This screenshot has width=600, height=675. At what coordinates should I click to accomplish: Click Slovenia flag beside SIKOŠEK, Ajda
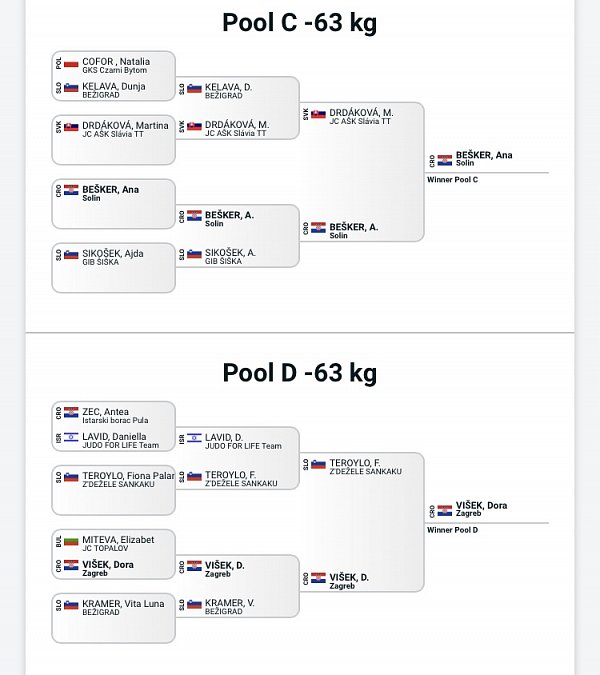coord(71,255)
